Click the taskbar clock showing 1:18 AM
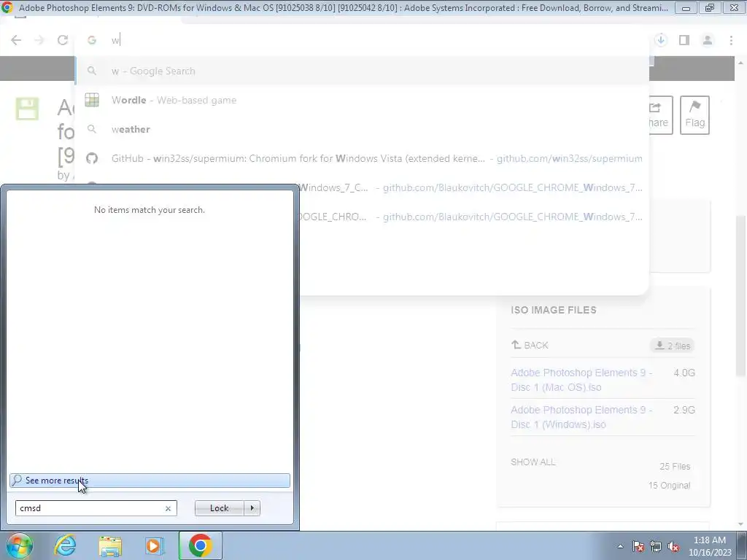 click(710, 546)
